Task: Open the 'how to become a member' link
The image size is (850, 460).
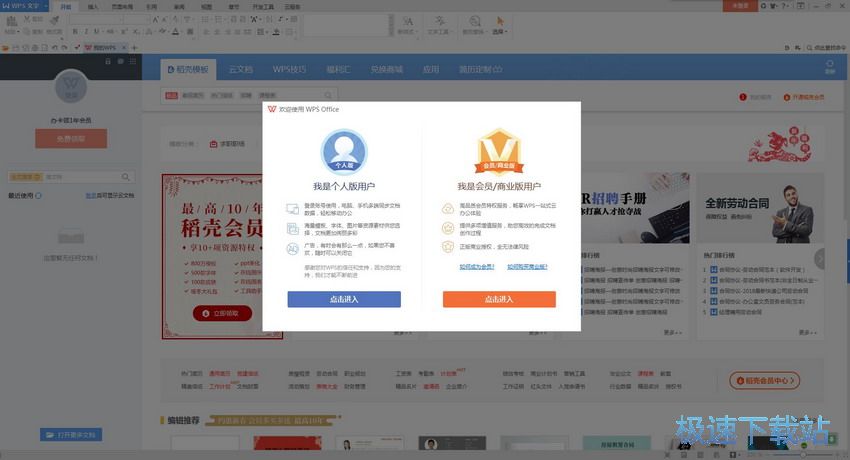Action: 476,267
